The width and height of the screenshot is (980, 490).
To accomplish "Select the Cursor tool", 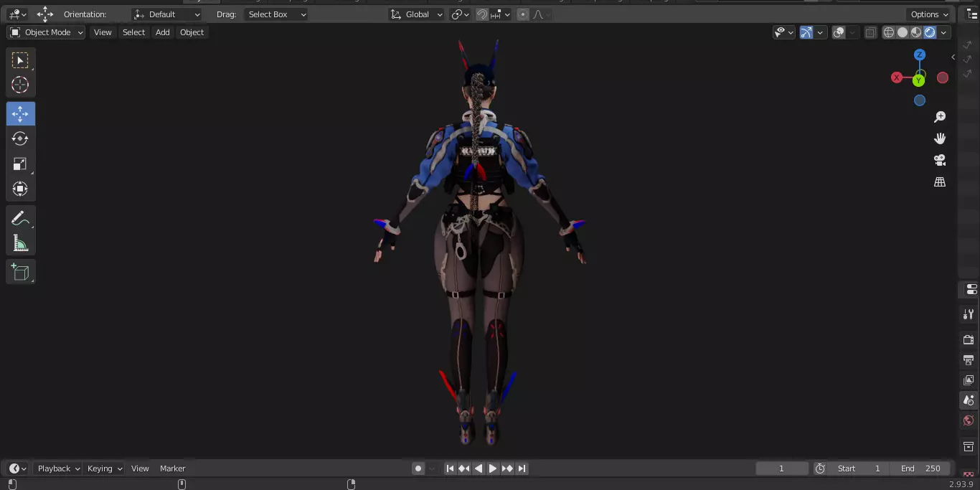I will [x=20, y=85].
